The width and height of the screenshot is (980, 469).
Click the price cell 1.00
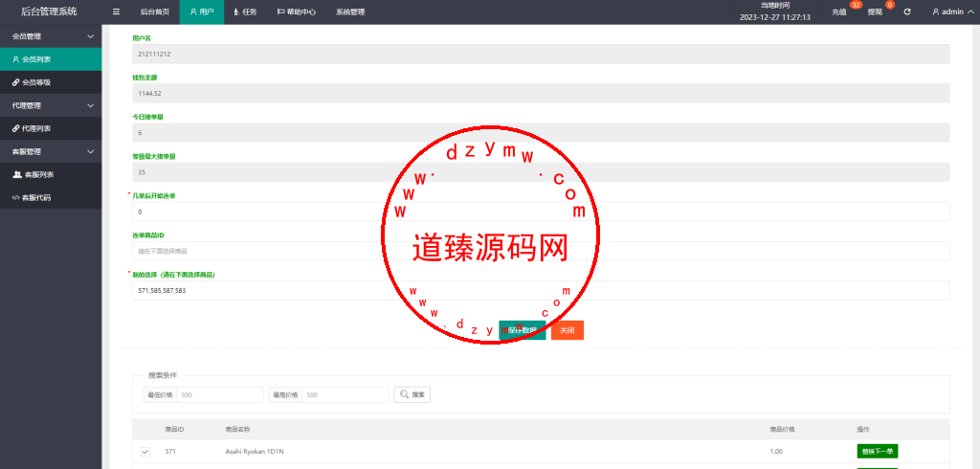tap(775, 452)
